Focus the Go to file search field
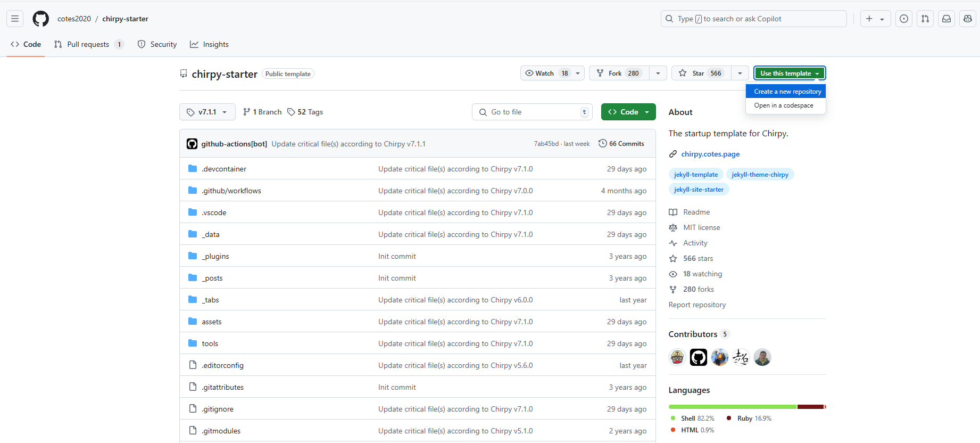980x443 pixels. click(x=532, y=112)
